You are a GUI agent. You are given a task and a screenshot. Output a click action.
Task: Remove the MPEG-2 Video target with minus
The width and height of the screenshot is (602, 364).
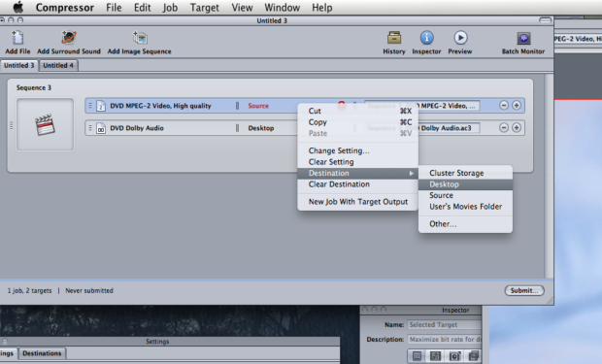click(504, 105)
